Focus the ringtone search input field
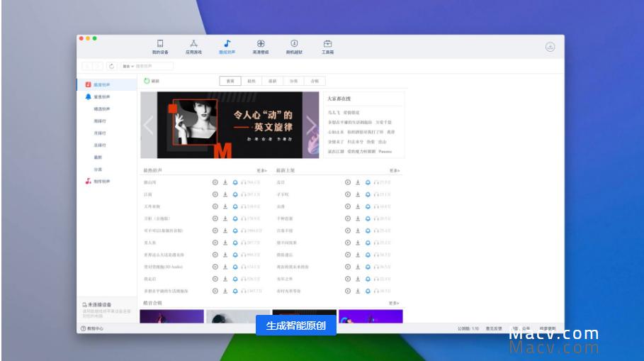Viewport: 644px width, 361px height. pos(154,66)
